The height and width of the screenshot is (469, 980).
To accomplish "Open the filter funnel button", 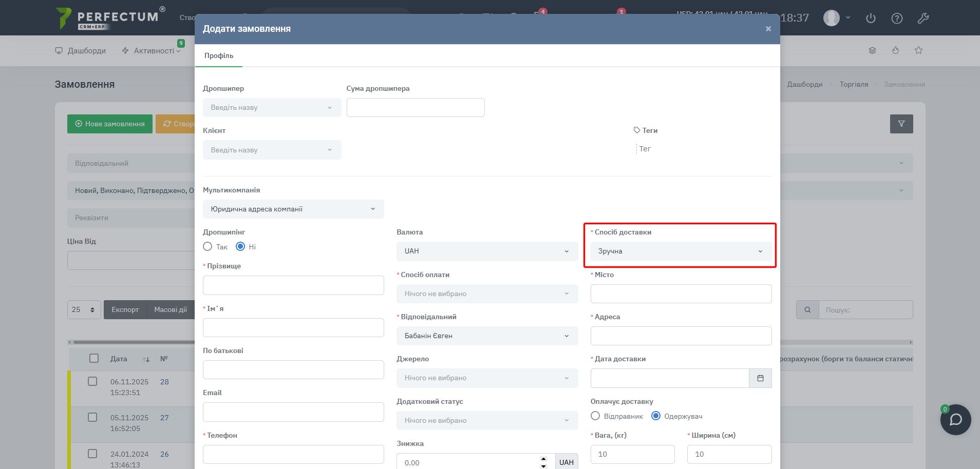I will (x=901, y=124).
